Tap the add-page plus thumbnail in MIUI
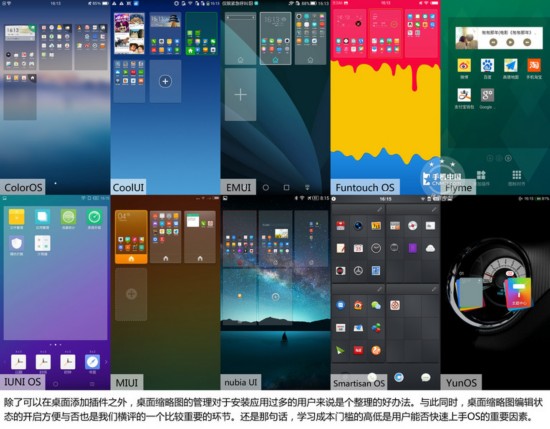The image size is (550, 429). [131, 294]
